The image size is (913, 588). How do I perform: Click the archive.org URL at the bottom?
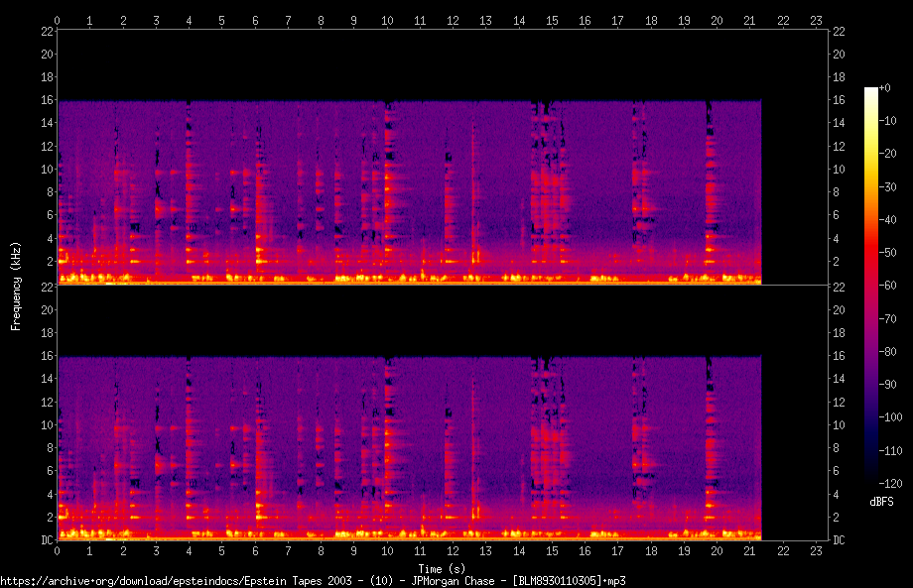coord(313,580)
